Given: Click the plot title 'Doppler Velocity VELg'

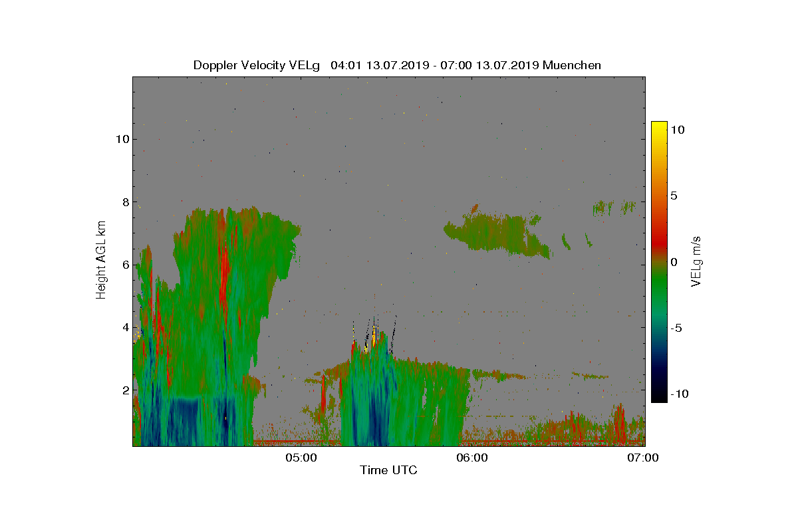Looking at the screenshot, I should [x=256, y=65].
